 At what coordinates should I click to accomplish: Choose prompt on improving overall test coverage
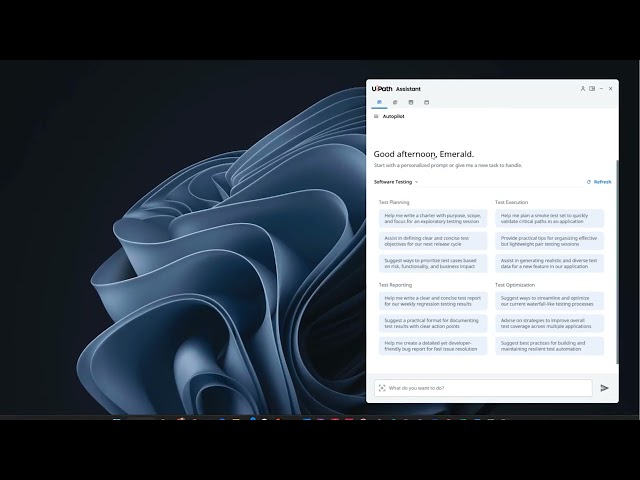(x=549, y=323)
